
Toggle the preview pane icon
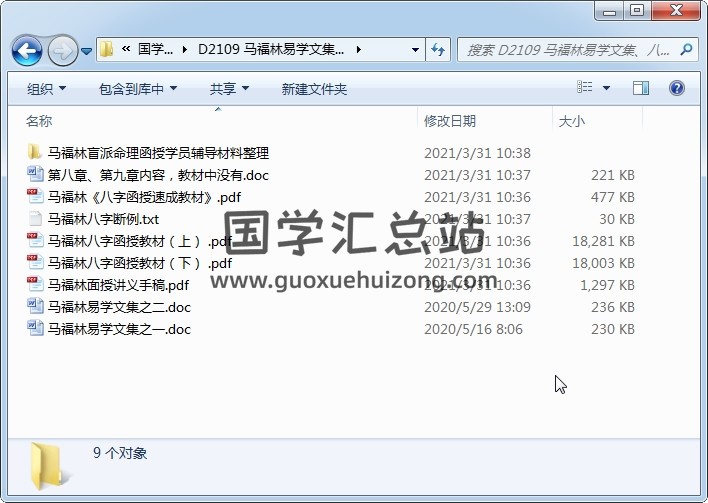click(x=641, y=88)
